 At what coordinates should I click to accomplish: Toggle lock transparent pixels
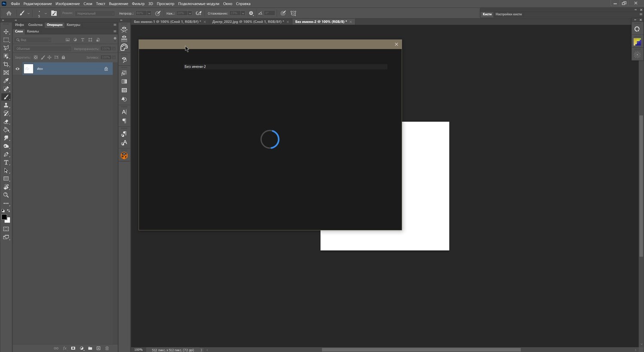point(36,57)
